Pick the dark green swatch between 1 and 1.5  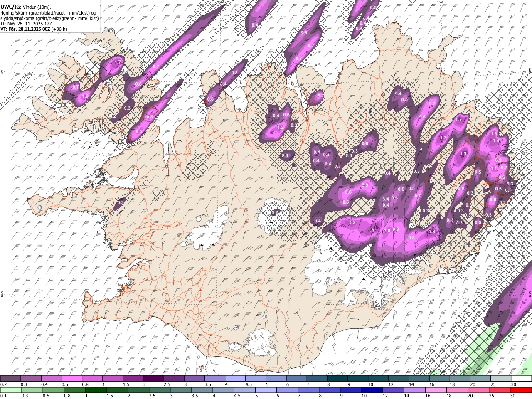[96, 390]
